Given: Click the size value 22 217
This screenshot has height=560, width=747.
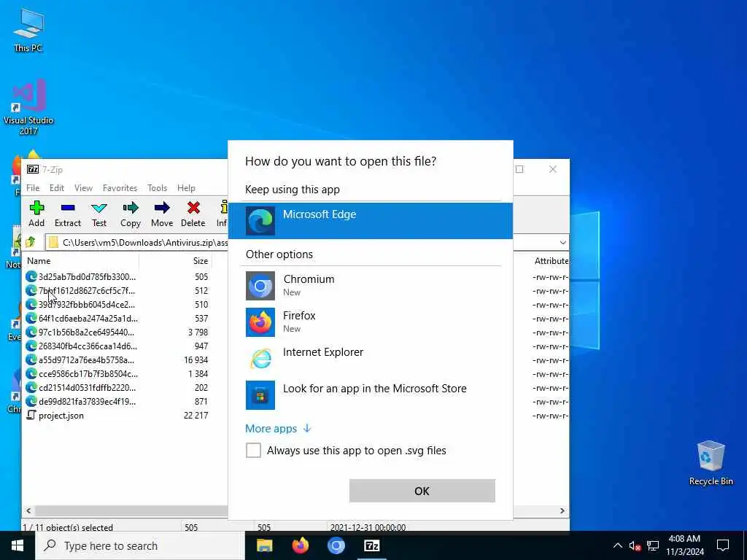Looking at the screenshot, I should (196, 415).
